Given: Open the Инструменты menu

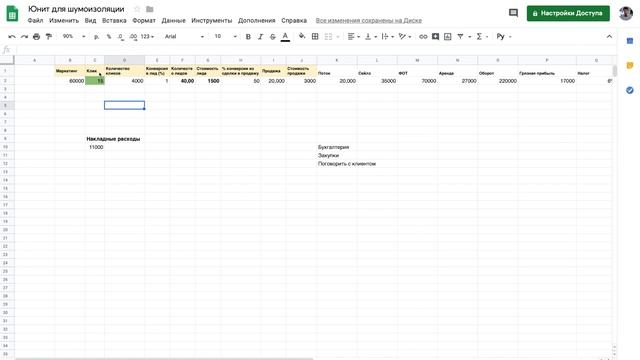Looking at the screenshot, I should pyautogui.click(x=211, y=20).
